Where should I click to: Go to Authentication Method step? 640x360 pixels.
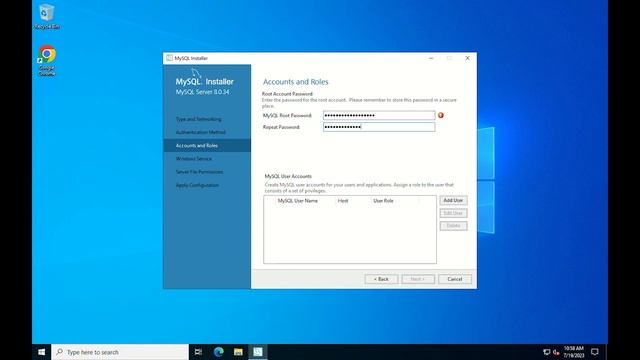tap(200, 132)
